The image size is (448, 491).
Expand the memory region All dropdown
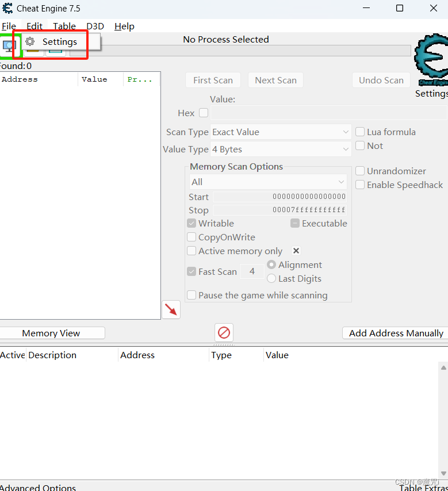coord(268,182)
